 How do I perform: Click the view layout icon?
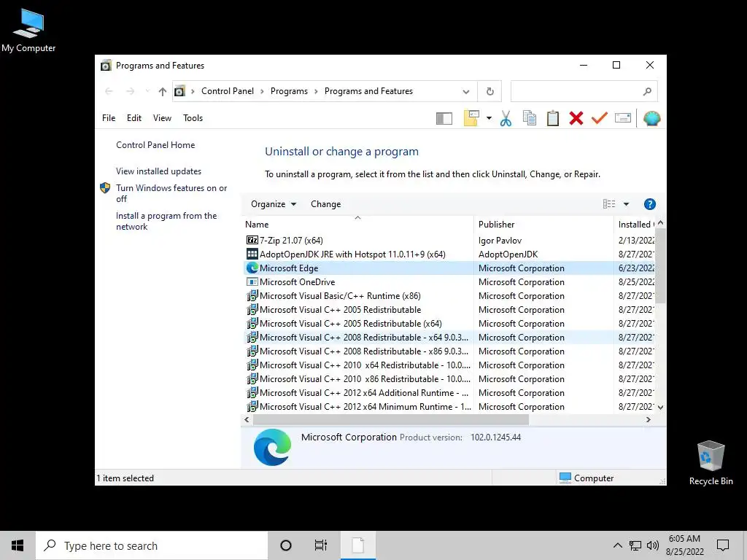point(609,204)
